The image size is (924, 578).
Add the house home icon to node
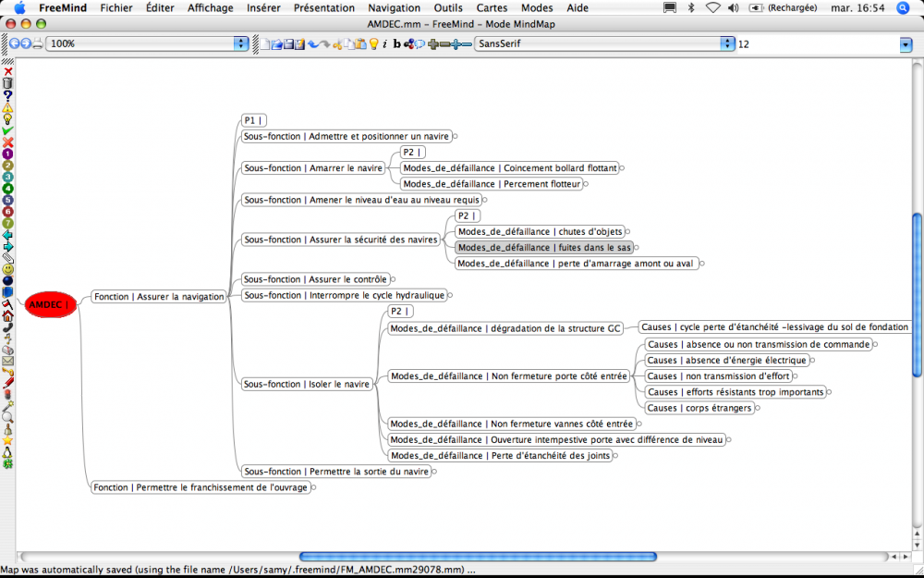coord(7,316)
